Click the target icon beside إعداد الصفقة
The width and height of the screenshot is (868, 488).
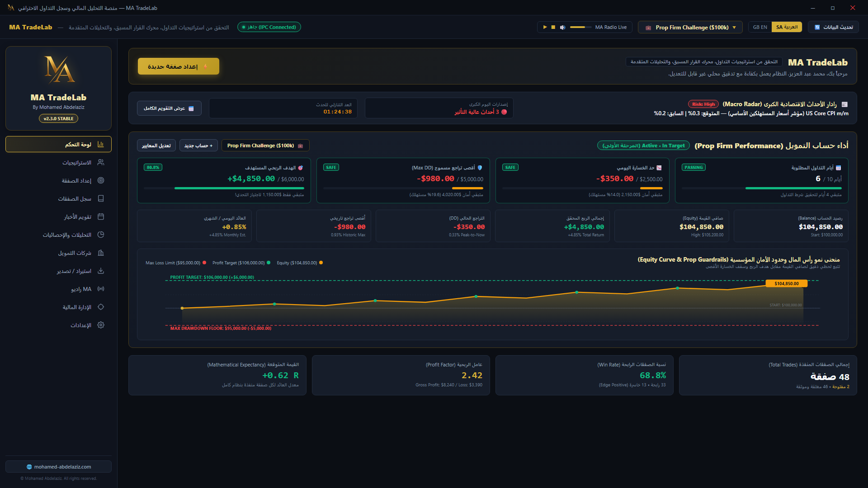pos(101,181)
